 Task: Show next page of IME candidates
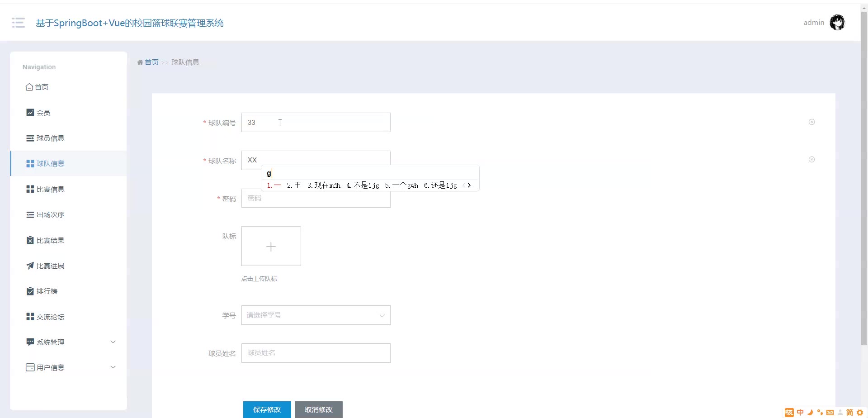click(x=469, y=185)
